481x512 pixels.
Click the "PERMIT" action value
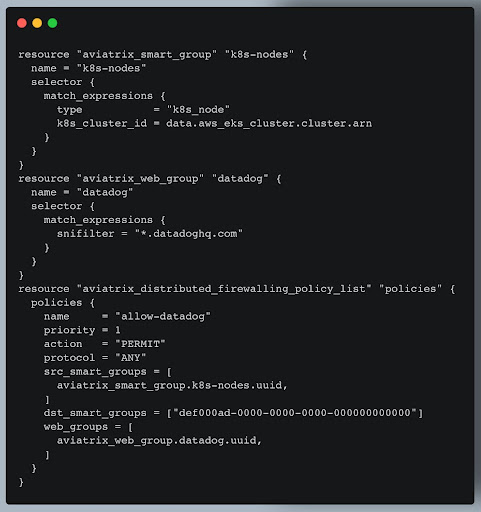[x=140, y=344]
